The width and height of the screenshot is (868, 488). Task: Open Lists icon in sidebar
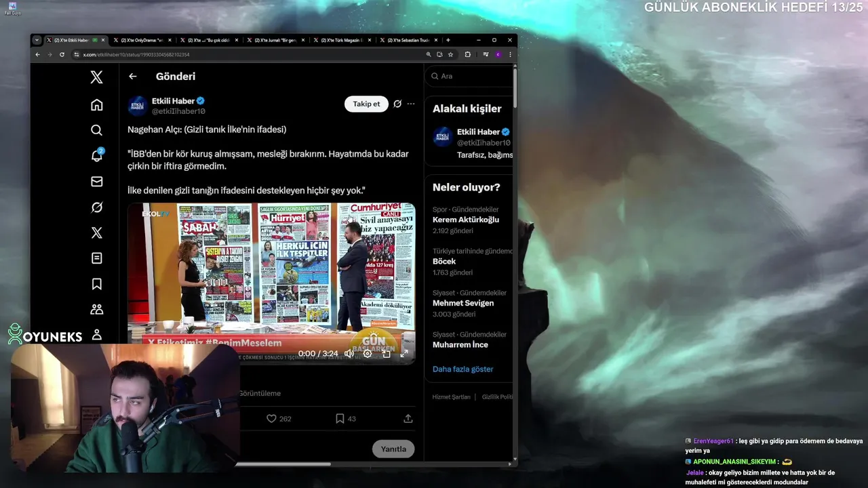click(x=96, y=258)
